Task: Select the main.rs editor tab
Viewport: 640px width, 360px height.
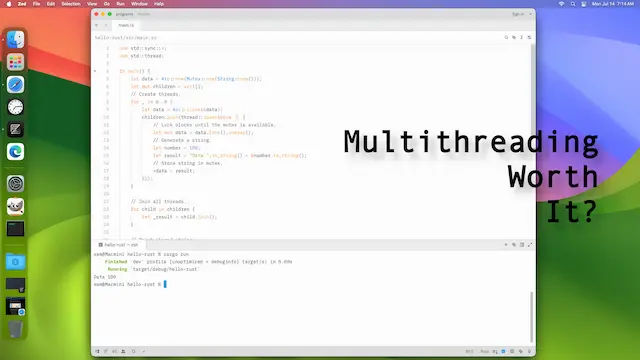Action: pyautogui.click(x=126, y=25)
